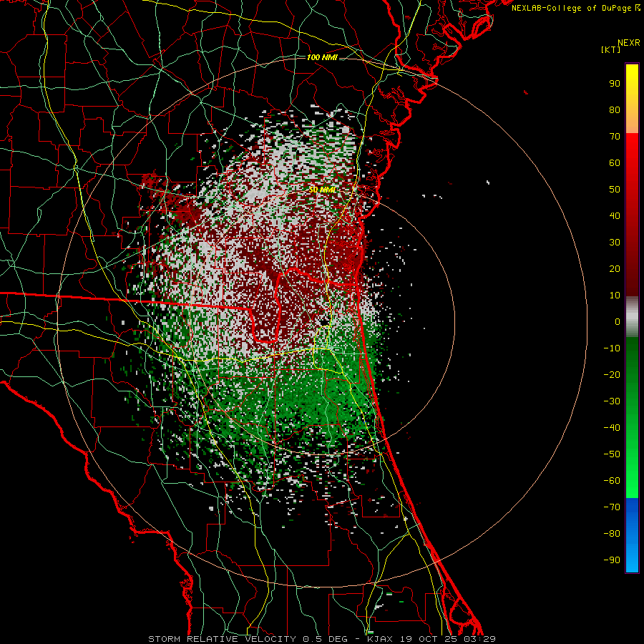644x644 pixels.
Task: Pick the blue bottom segment of the color bar
Action: [632, 535]
